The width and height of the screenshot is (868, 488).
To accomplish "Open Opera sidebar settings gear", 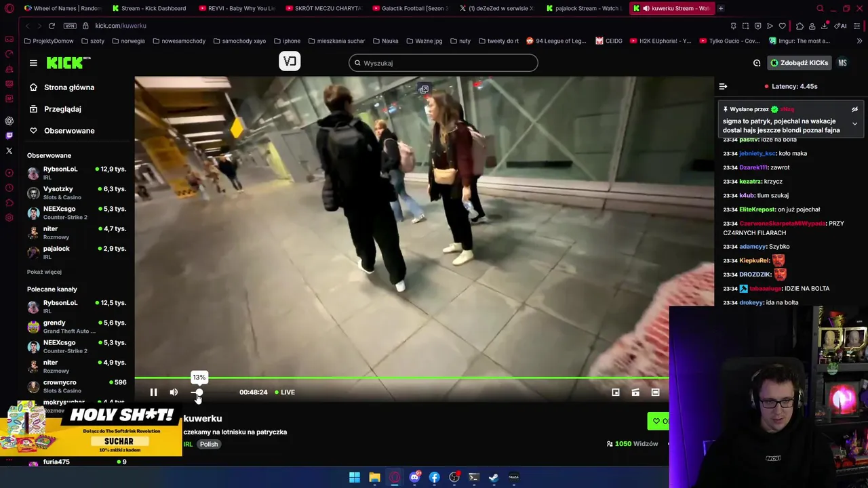I will (x=9, y=218).
